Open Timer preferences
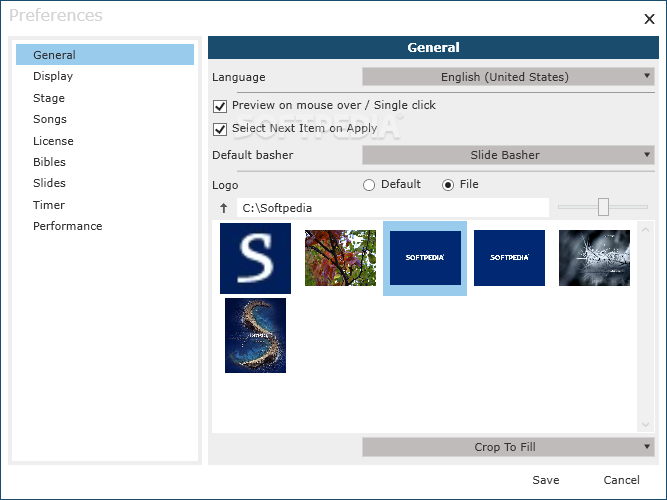 (x=105, y=205)
